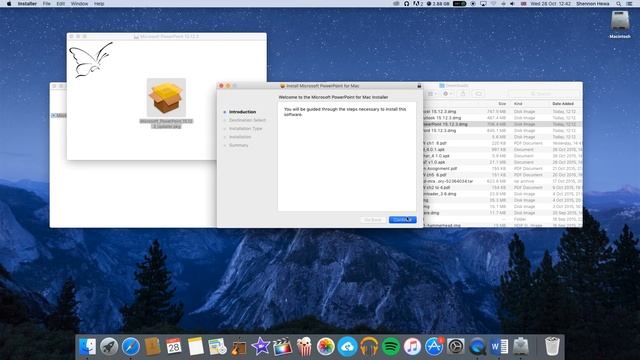
Task: Sort Finder list by Kind column
Action: [x=518, y=104]
